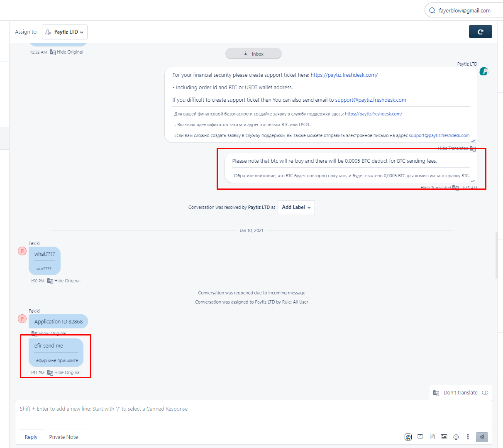Screen dimensions: 503x448
Task: Open canned responses speech-bubble icon
Action: point(420,437)
